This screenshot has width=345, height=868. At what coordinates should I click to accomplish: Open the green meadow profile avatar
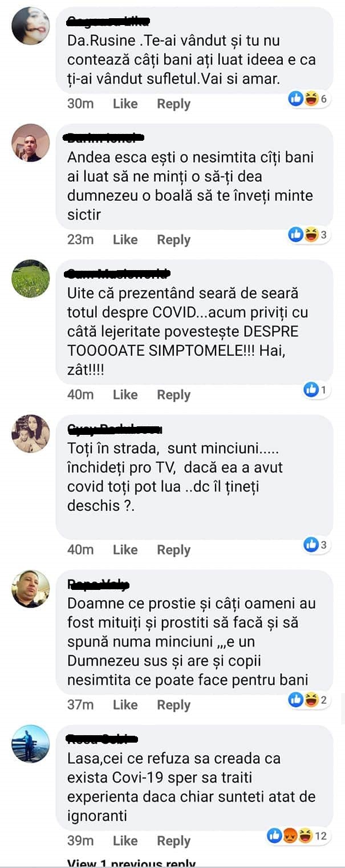coord(30,279)
